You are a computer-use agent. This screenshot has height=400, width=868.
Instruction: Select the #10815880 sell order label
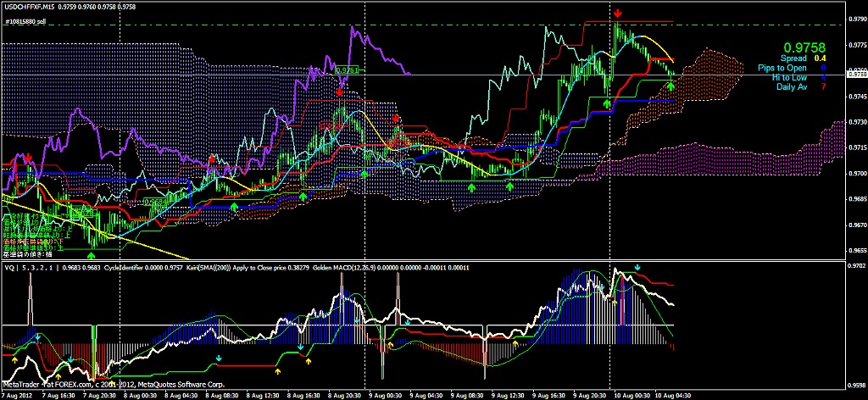(x=24, y=21)
